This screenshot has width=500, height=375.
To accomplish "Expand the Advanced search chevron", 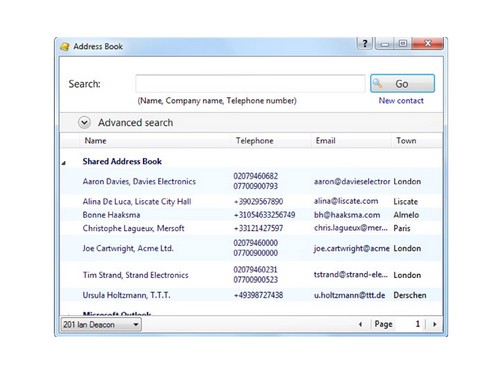I will click(x=84, y=122).
